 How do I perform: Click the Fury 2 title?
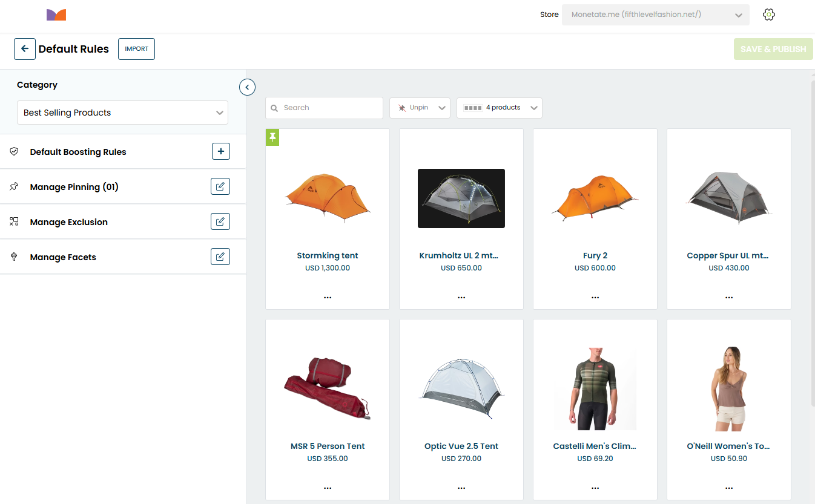(595, 255)
